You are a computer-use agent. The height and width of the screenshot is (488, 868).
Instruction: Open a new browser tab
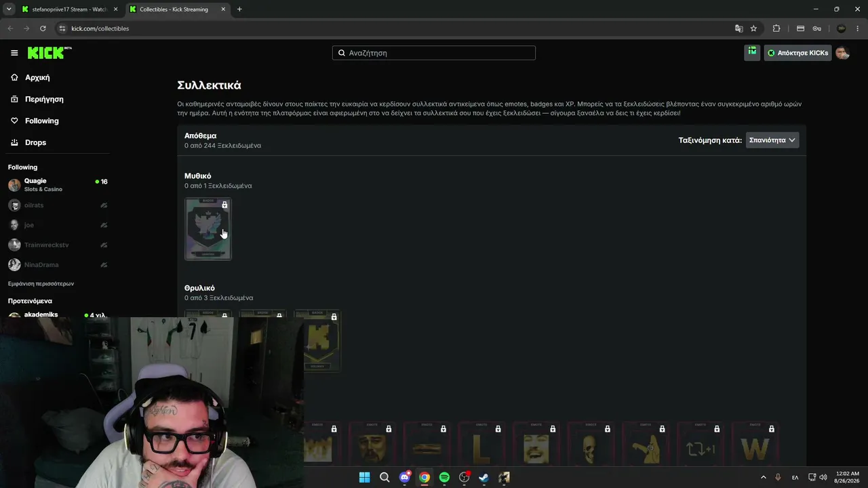239,9
